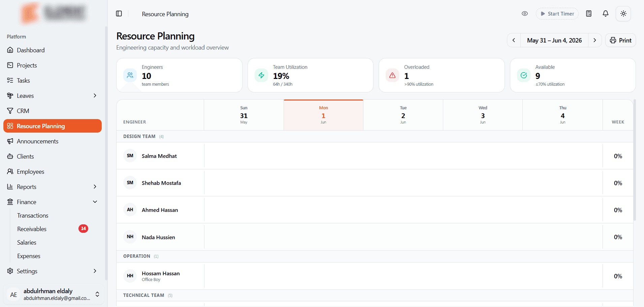Screen dimensions: 644x307
Task: Click engineer Ahmed Hassan
Action: click(160, 210)
